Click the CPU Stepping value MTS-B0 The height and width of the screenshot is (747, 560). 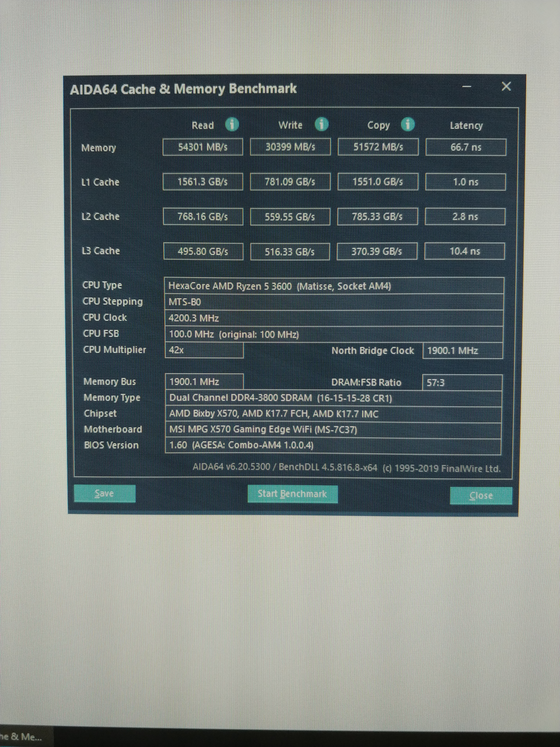[334, 302]
